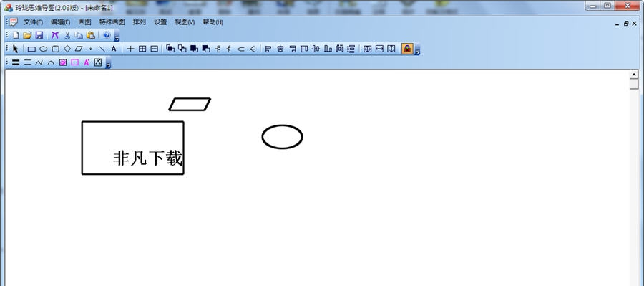The width and height of the screenshot is (644, 286).
Task: Activate the text A tool
Action: point(114,49)
